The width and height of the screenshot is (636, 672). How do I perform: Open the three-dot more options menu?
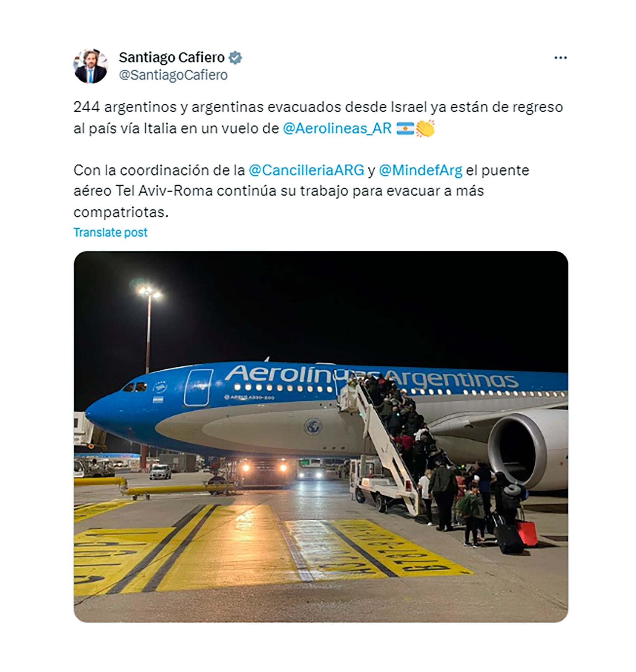coord(560,58)
